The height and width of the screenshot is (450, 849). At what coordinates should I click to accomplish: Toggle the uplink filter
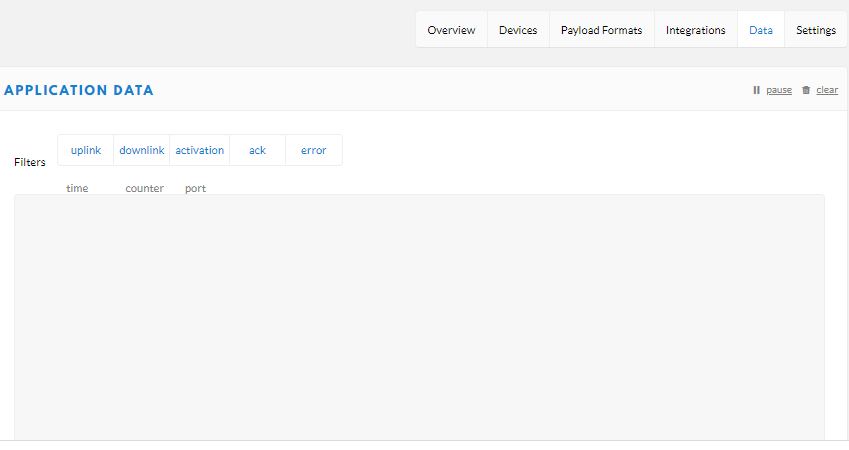(x=86, y=150)
